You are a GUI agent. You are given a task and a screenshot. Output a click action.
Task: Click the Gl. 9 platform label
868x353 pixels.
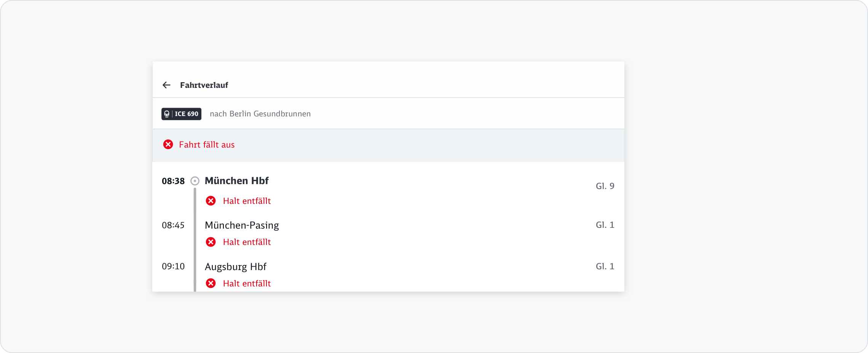coord(605,186)
